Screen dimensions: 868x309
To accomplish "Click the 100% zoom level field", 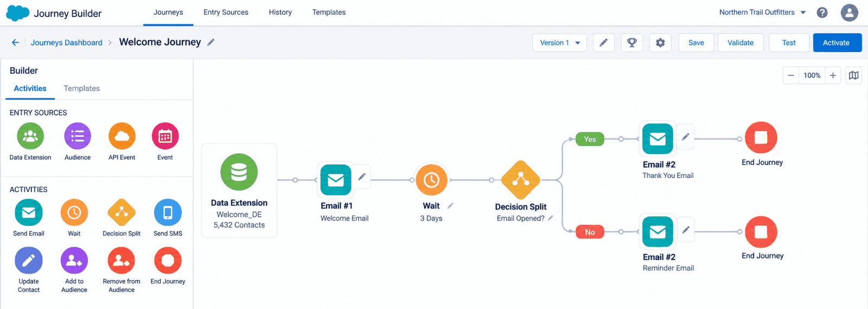I will click(812, 75).
